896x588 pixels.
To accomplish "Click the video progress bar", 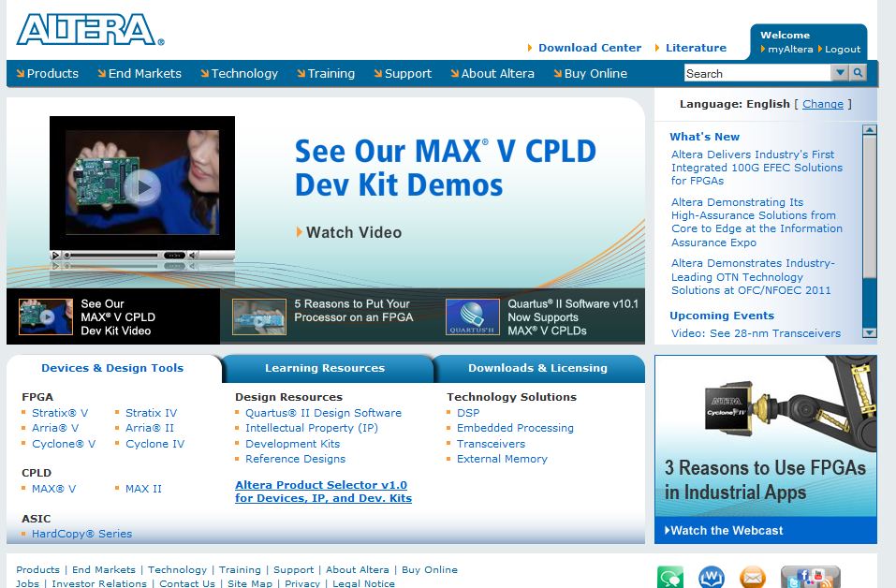I will point(112,256).
